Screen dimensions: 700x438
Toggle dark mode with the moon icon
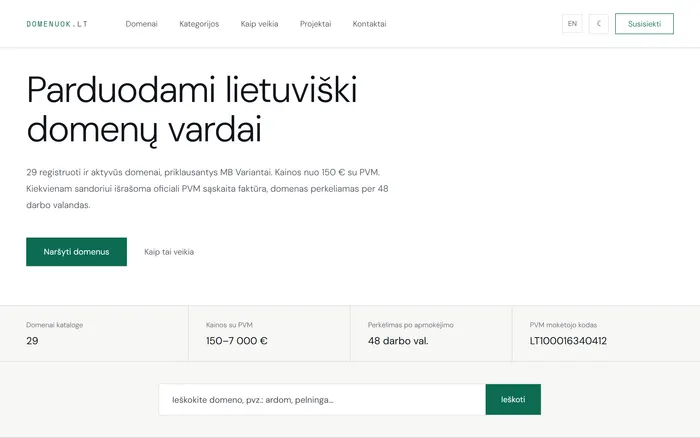point(599,24)
